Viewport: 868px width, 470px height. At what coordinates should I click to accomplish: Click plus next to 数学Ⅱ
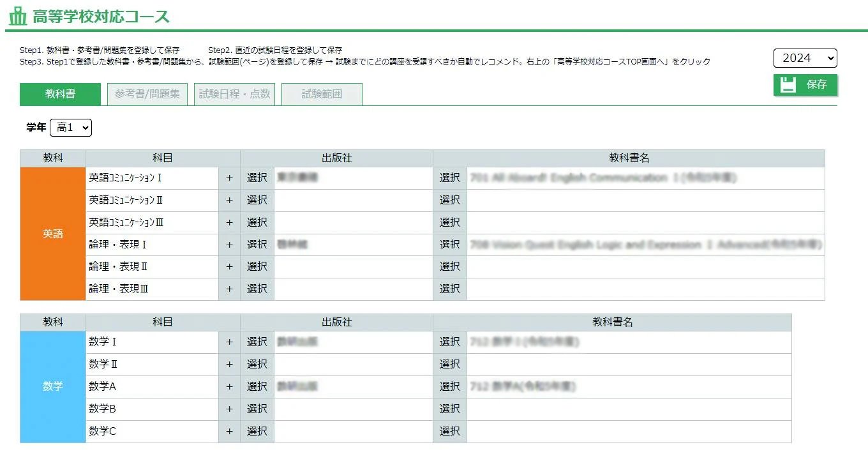click(x=230, y=365)
